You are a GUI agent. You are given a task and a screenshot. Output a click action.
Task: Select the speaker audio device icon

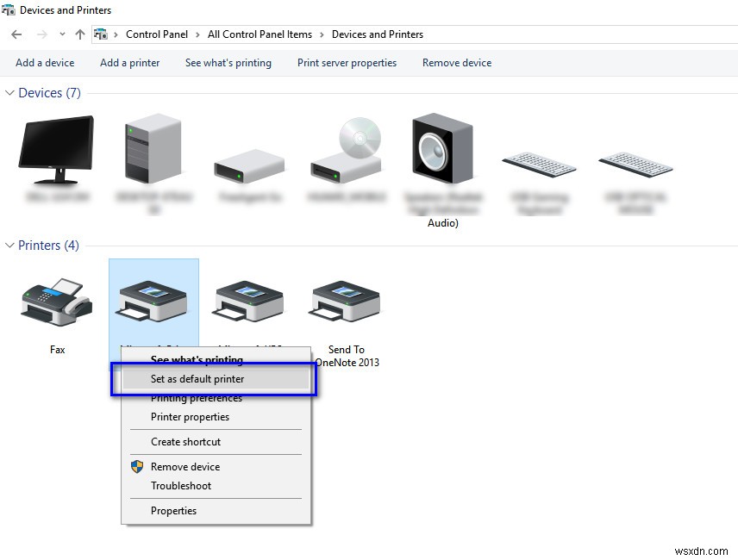click(x=442, y=148)
